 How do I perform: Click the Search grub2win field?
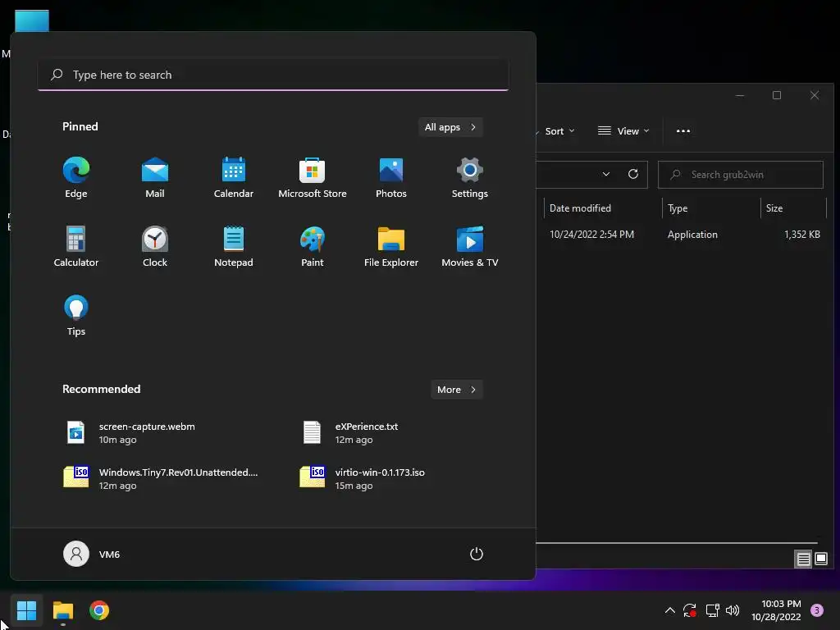pyautogui.click(x=741, y=175)
